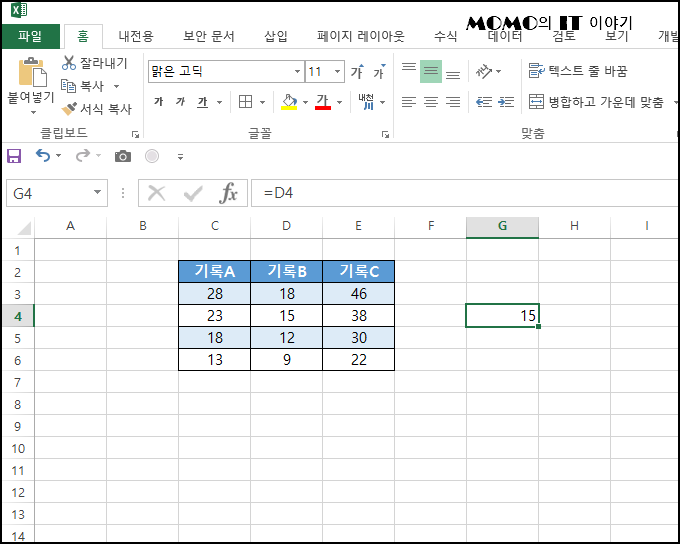
Task: Click the Camera icon in quick access toolbar
Action: (x=123, y=156)
